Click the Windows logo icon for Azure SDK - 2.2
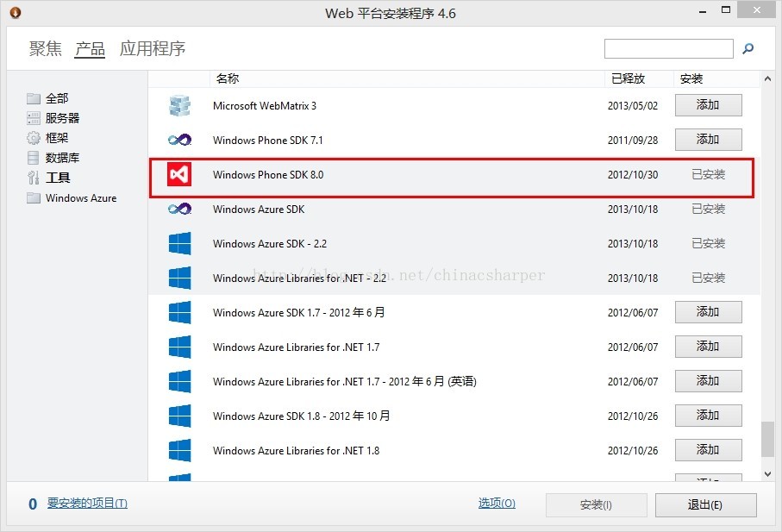Viewport: 782px width, 532px height. tap(179, 243)
